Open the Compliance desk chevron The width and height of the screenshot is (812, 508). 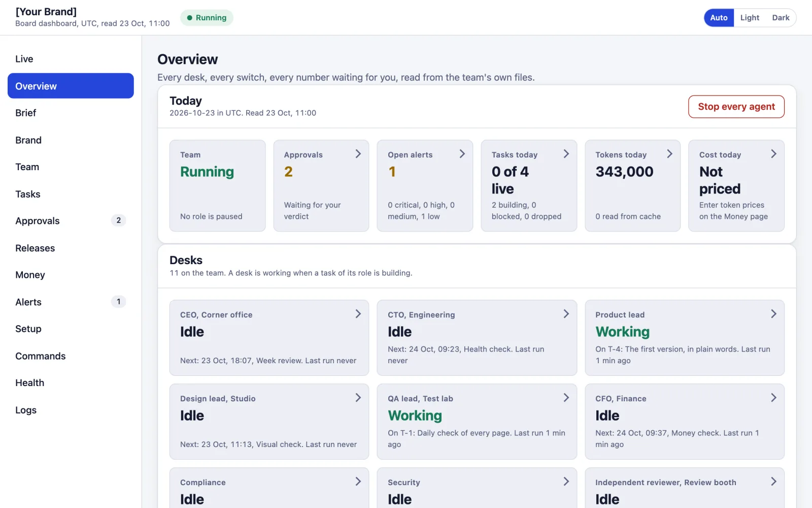[358, 482]
